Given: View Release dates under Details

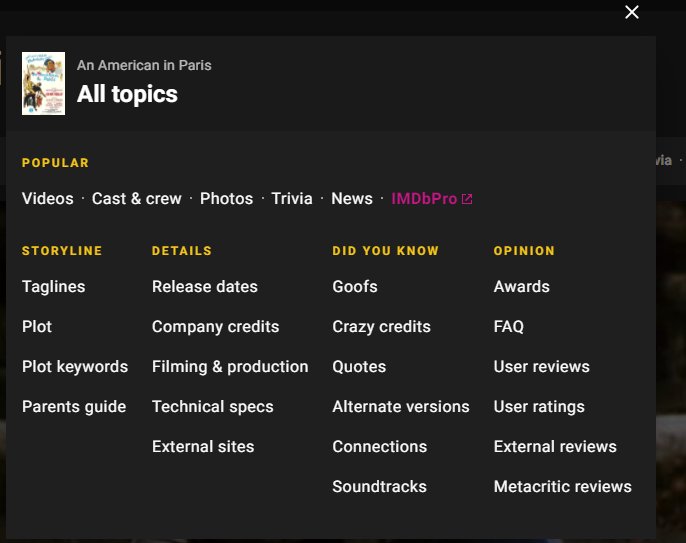Looking at the screenshot, I should (x=204, y=287).
